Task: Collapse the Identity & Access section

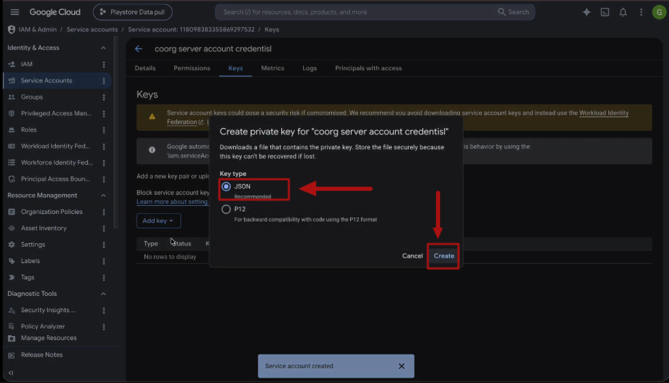Action: (x=103, y=48)
